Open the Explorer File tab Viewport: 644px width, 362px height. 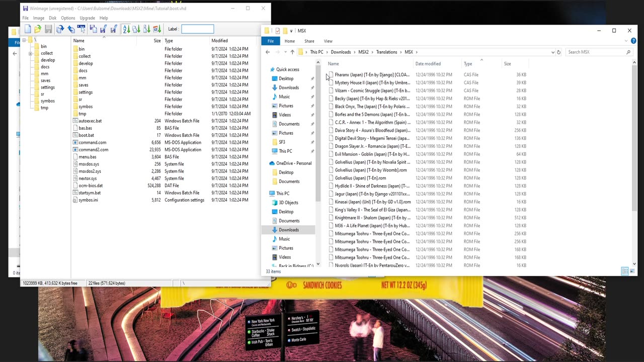(271, 41)
